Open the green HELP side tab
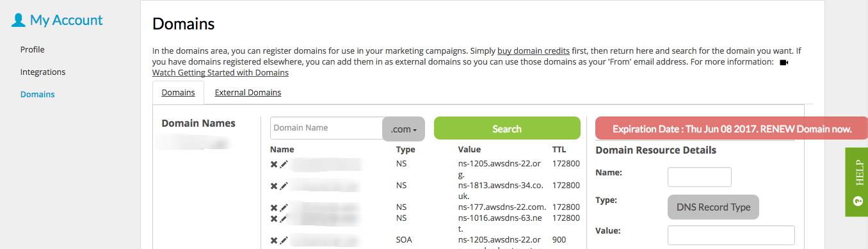This screenshot has width=868, height=249. tap(856, 182)
